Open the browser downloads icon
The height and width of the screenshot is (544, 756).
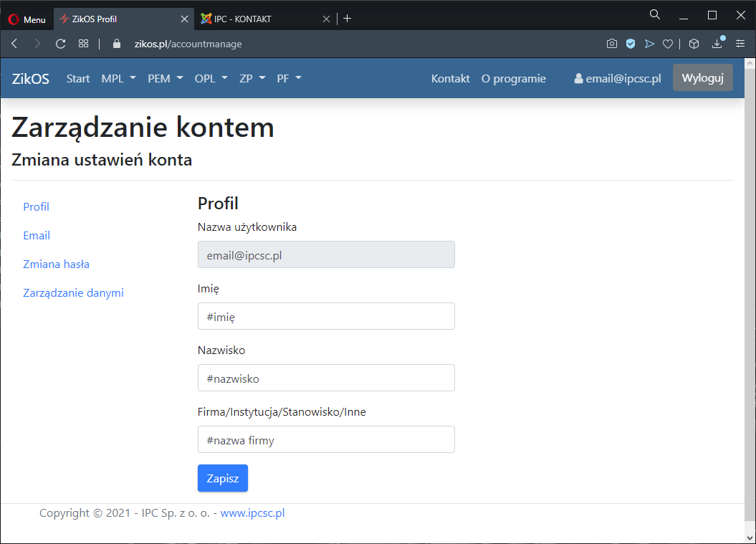pyautogui.click(x=717, y=44)
